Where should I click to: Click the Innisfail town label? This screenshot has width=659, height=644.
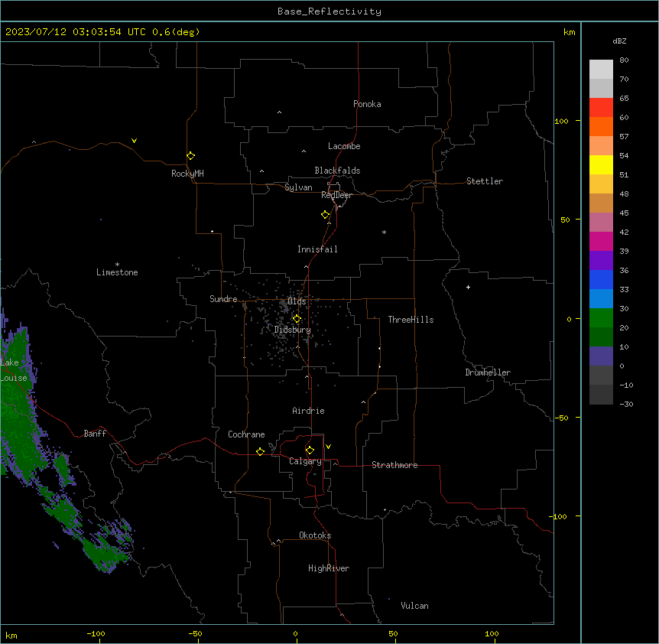pyautogui.click(x=317, y=249)
